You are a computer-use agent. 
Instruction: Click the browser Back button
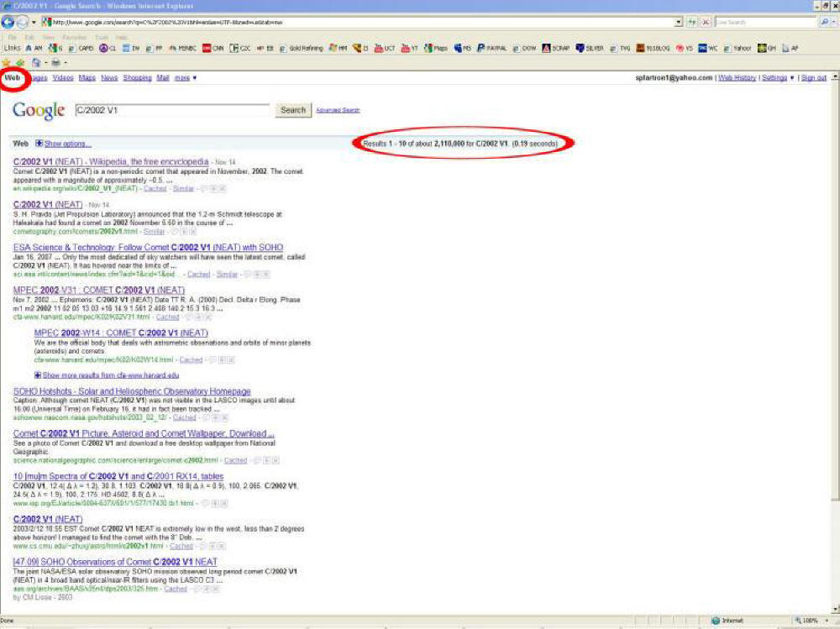[7, 22]
